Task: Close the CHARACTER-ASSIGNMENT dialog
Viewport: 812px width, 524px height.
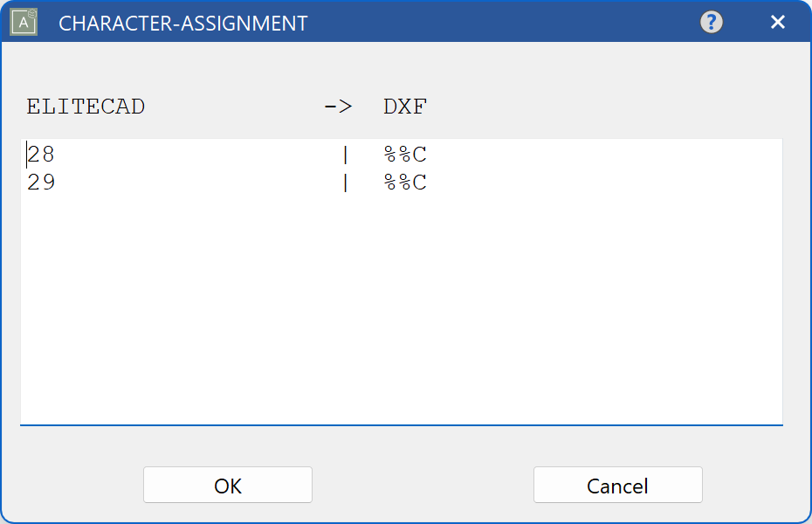Action: coord(777,22)
